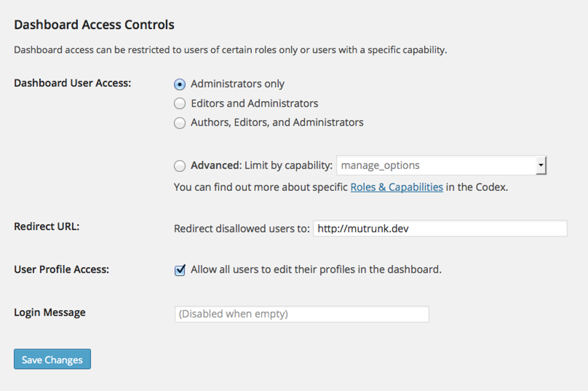Click the capability dropdown arrow

point(541,166)
